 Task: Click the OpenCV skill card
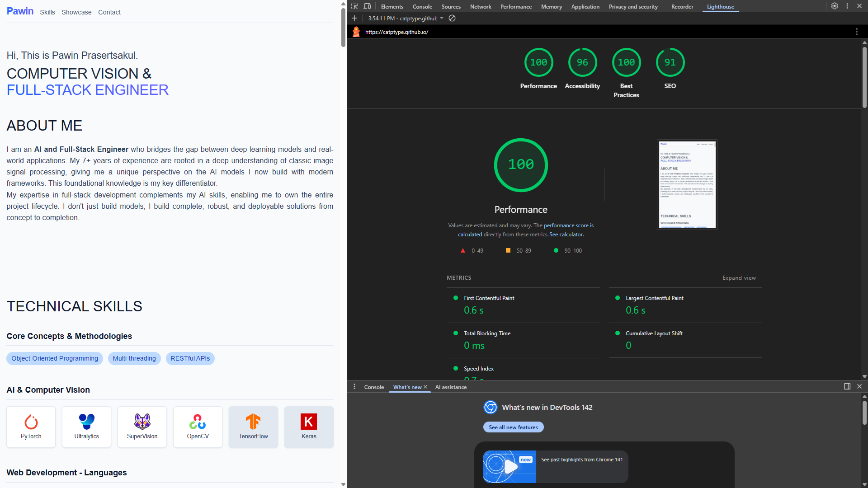pos(198,427)
